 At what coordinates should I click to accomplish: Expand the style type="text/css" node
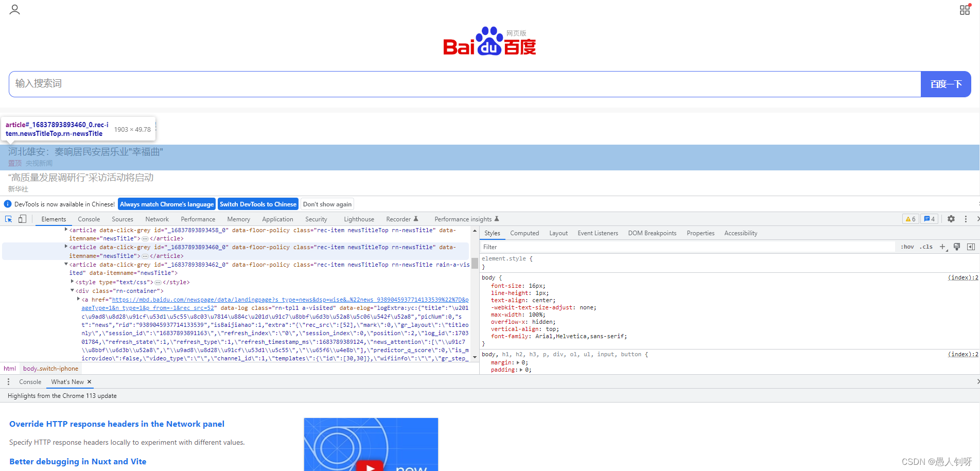tap(72, 282)
